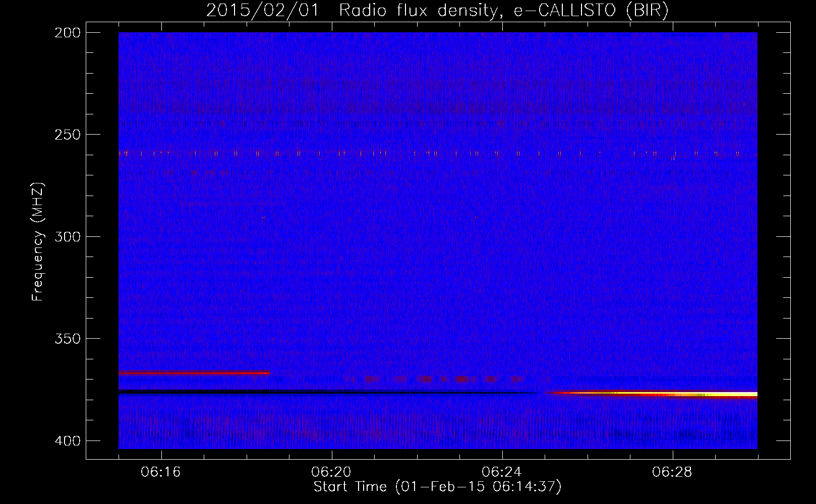Click the 06:28 time tick label
Image resolution: width=816 pixels, height=504 pixels.
(x=672, y=472)
